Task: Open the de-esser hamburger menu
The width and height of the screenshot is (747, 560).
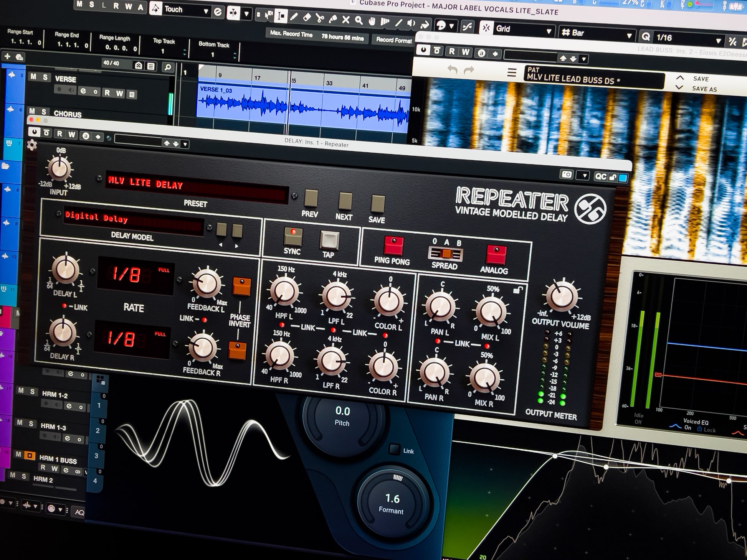Action: click(x=512, y=72)
